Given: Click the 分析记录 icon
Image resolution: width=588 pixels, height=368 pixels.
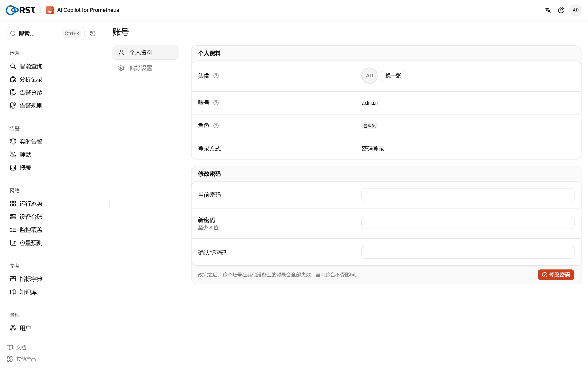Looking at the screenshot, I should (x=13, y=79).
